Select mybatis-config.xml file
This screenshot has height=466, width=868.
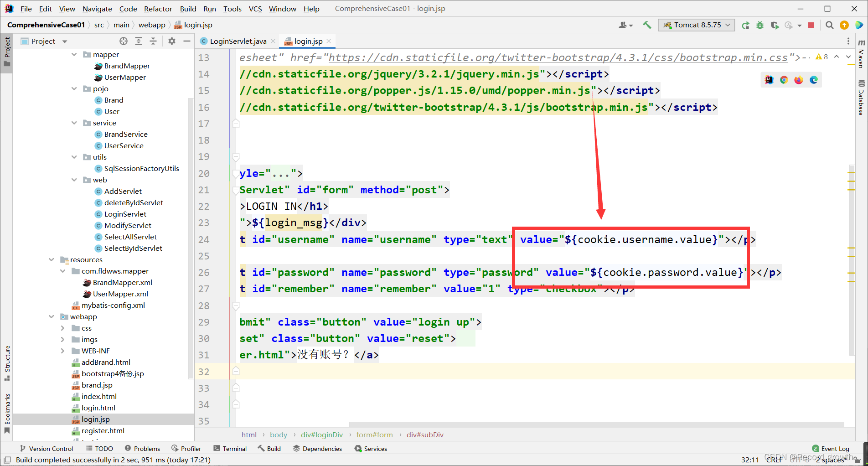pyautogui.click(x=113, y=305)
